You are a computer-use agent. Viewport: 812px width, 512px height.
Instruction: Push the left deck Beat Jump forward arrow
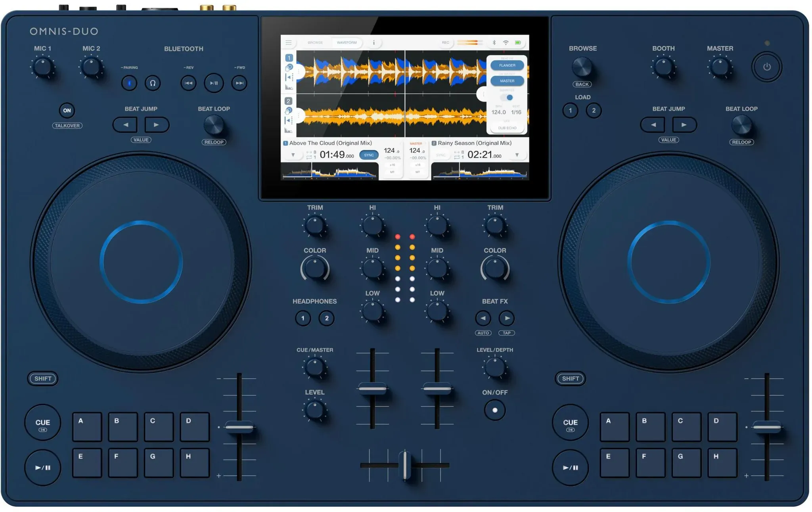pos(157,125)
